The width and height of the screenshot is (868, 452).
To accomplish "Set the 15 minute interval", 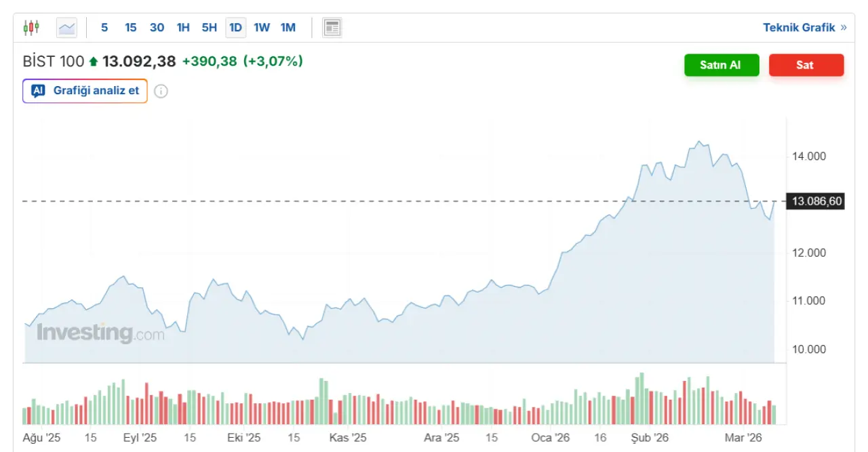I will (130, 28).
